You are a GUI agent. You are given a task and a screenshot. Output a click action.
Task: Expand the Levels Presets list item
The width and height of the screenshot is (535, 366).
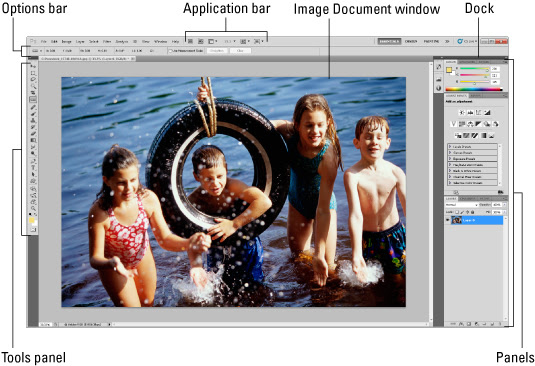(473, 147)
